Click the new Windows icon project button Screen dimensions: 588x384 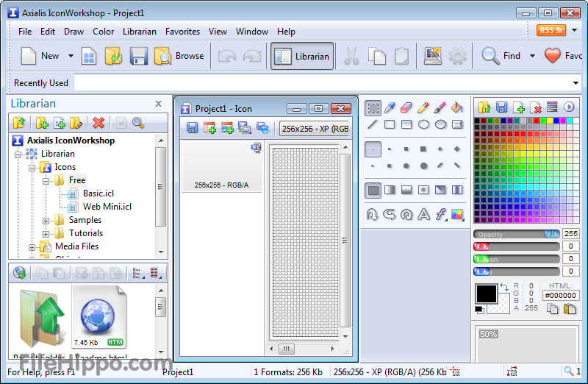tap(89, 57)
